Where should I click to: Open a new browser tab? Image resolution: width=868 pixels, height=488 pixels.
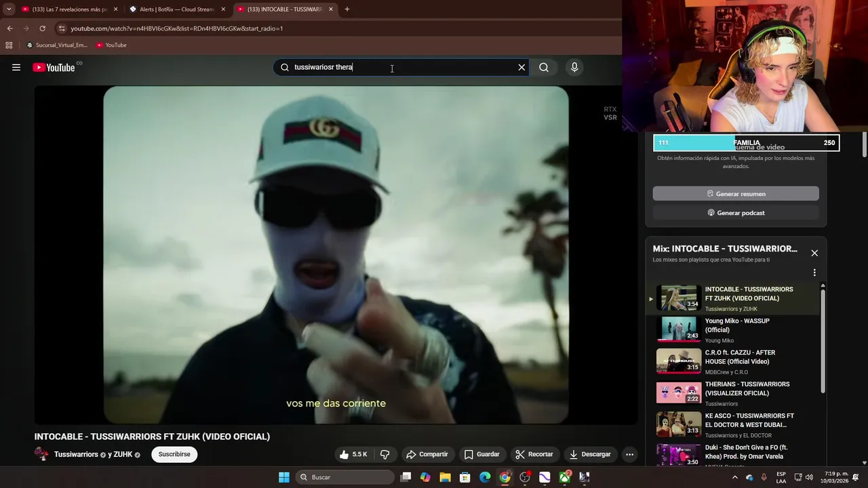[x=347, y=9]
